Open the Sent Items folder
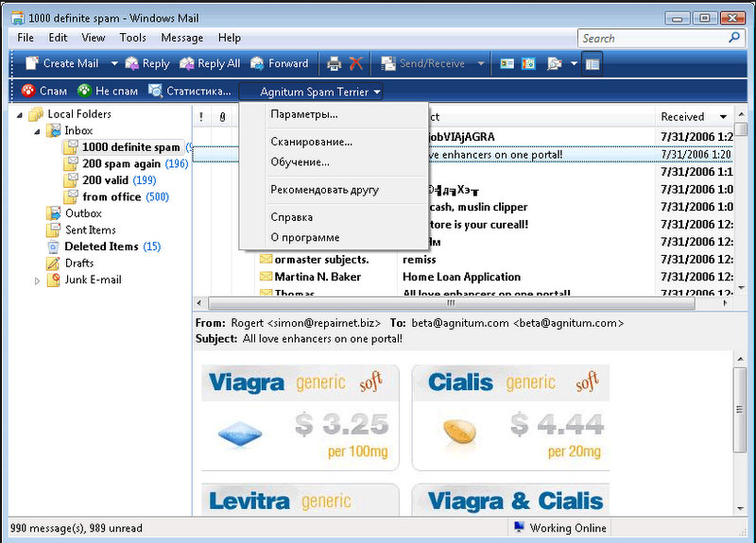This screenshot has height=543, width=756. point(81,229)
